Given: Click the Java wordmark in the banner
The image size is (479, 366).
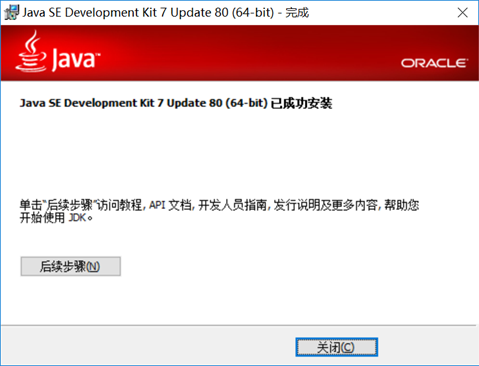Looking at the screenshot, I should (76, 59).
